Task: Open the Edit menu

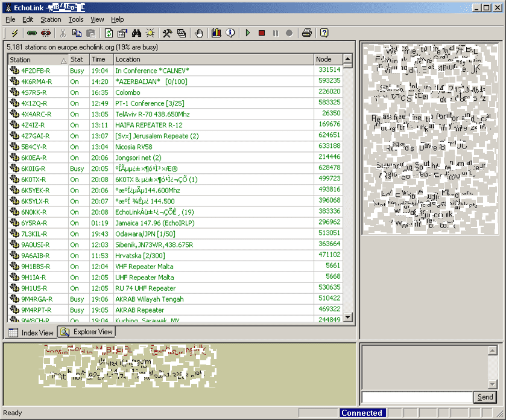Action: [28, 19]
